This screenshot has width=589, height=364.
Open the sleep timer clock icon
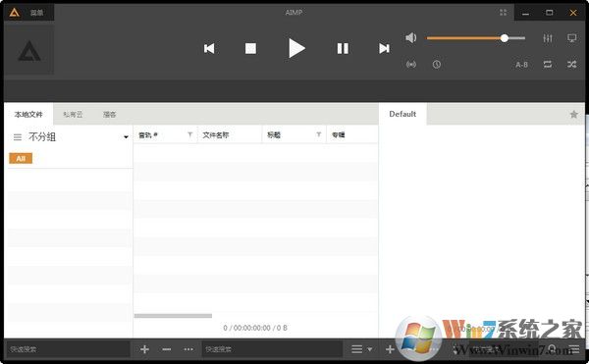point(436,65)
